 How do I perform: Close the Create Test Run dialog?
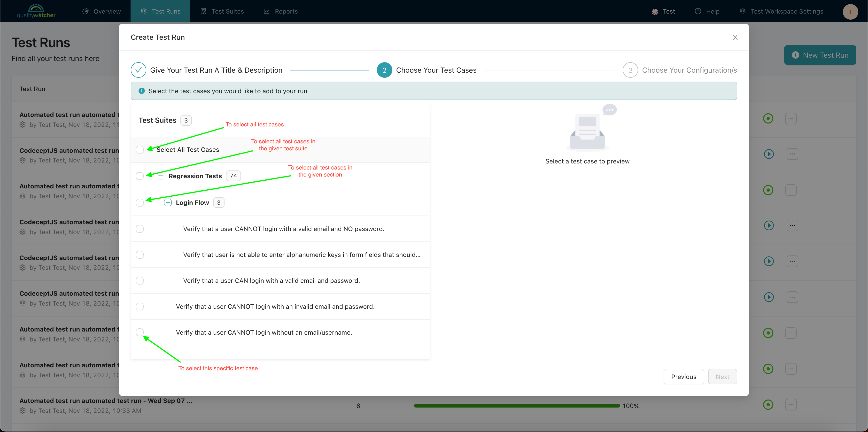735,37
